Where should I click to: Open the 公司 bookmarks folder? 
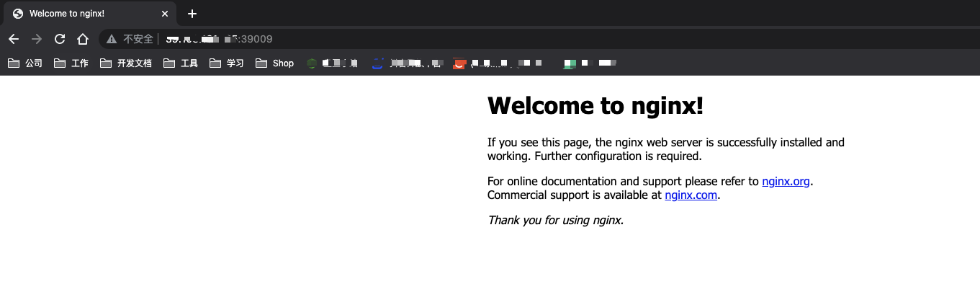pyautogui.click(x=25, y=63)
